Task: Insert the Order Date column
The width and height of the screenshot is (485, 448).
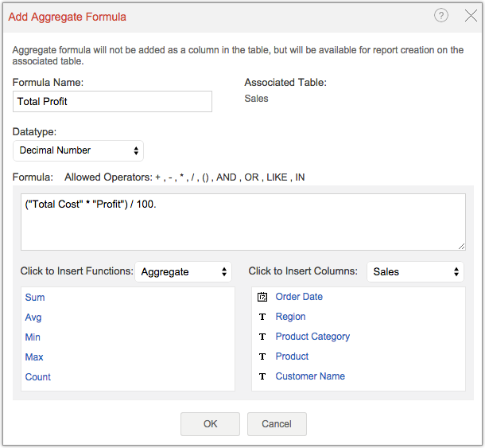Action: click(299, 297)
